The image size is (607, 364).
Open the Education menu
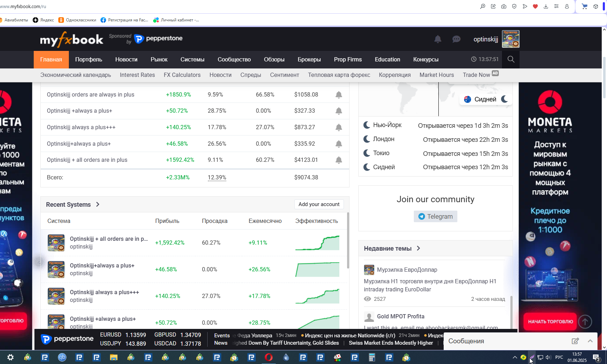(x=387, y=60)
